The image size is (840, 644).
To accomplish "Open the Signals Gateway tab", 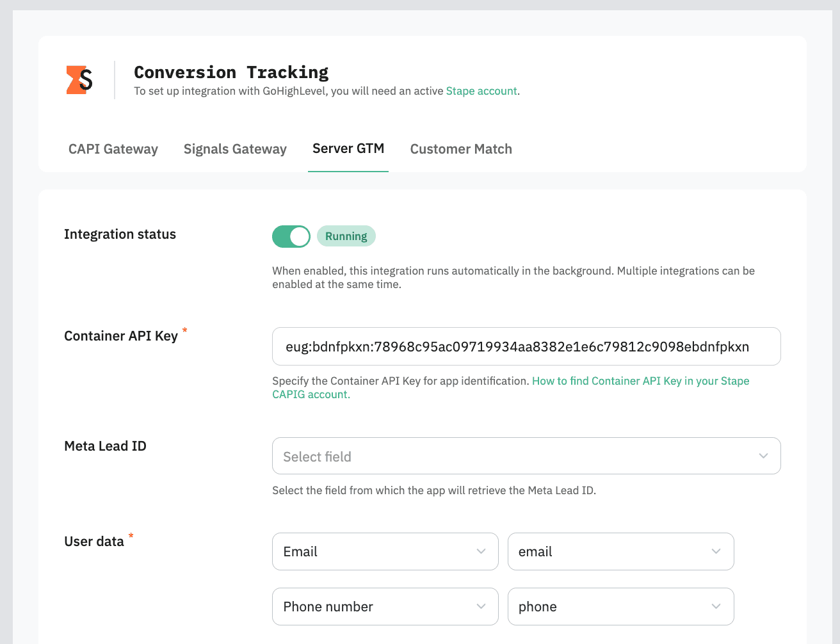I will click(x=235, y=149).
